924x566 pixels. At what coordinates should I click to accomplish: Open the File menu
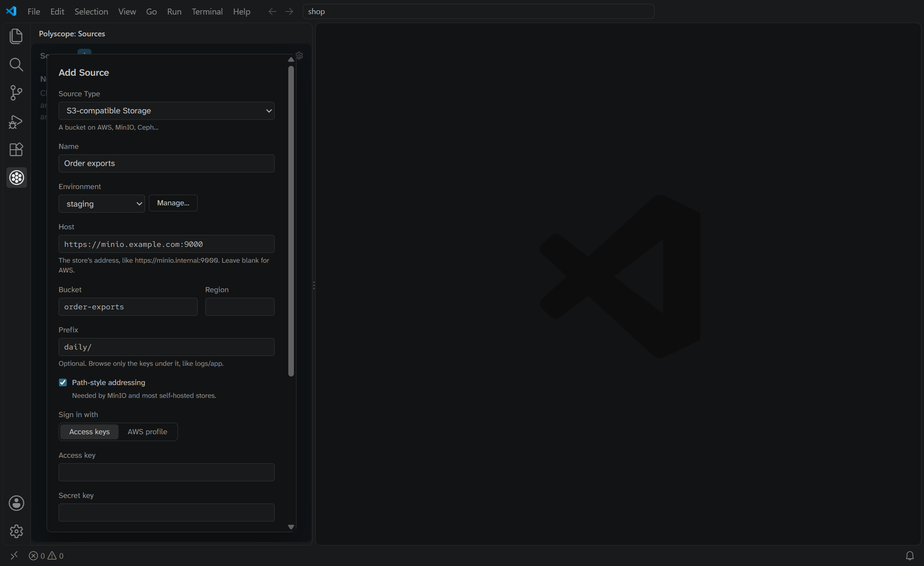coord(34,12)
